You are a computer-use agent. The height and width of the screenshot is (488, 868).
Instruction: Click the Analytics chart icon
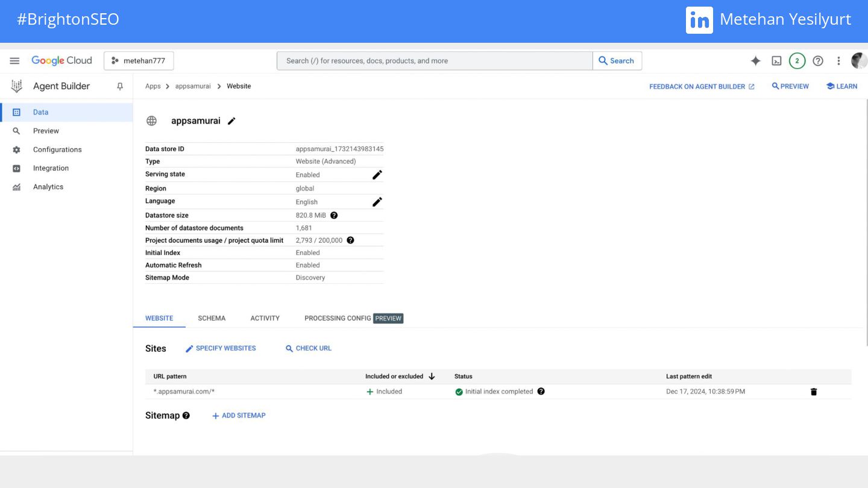coord(16,187)
